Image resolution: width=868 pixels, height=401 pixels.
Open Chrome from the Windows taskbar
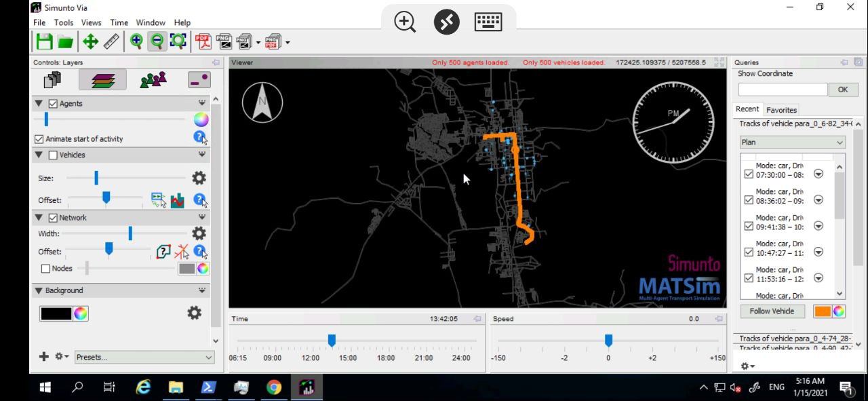click(x=274, y=387)
